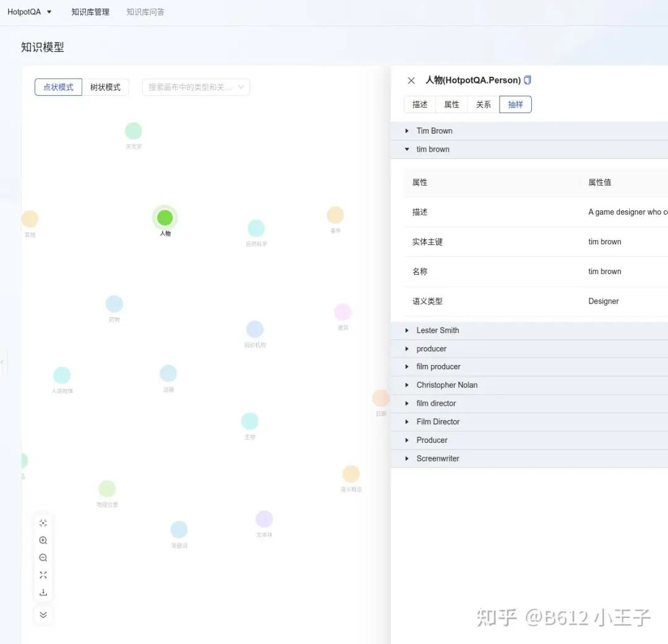This screenshot has width=668, height=644.
Task: Click the center-focus crosshair icon
Action: pyautogui.click(x=43, y=522)
